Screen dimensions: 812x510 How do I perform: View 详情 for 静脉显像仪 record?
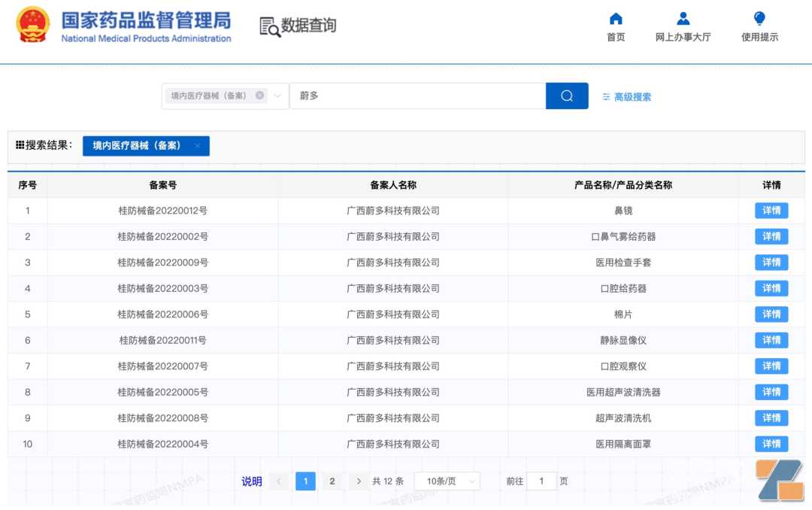(771, 340)
